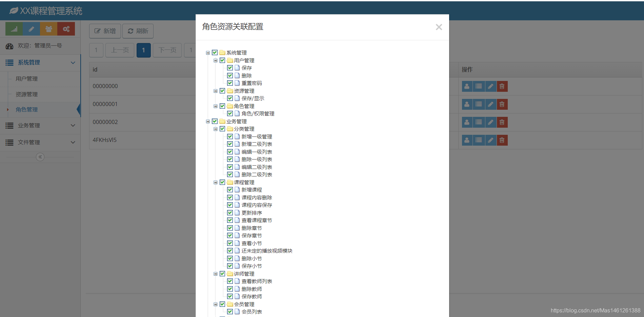The height and width of the screenshot is (317, 644).
Task: Uncheck the 角色/权限管理 checkbox
Action: (x=230, y=113)
